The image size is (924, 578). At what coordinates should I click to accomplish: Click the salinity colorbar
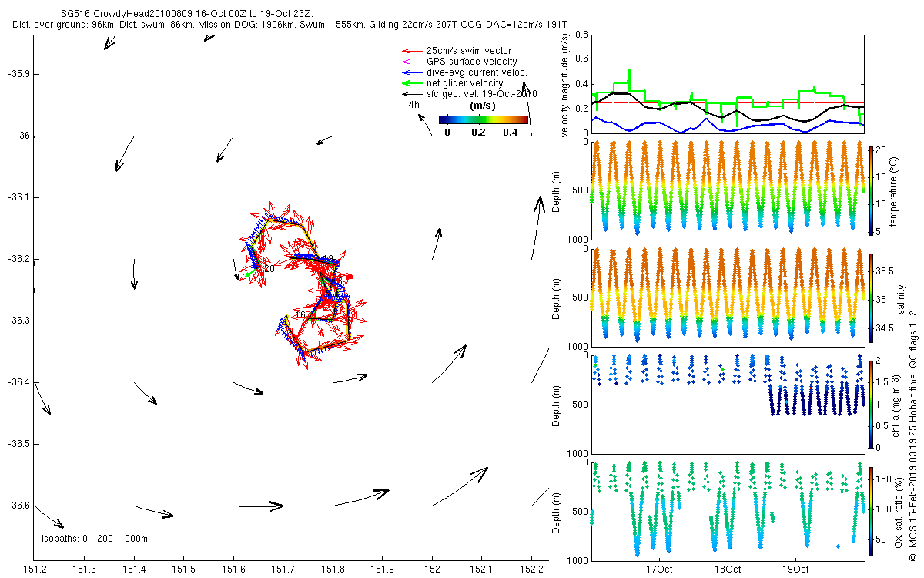coord(871,298)
